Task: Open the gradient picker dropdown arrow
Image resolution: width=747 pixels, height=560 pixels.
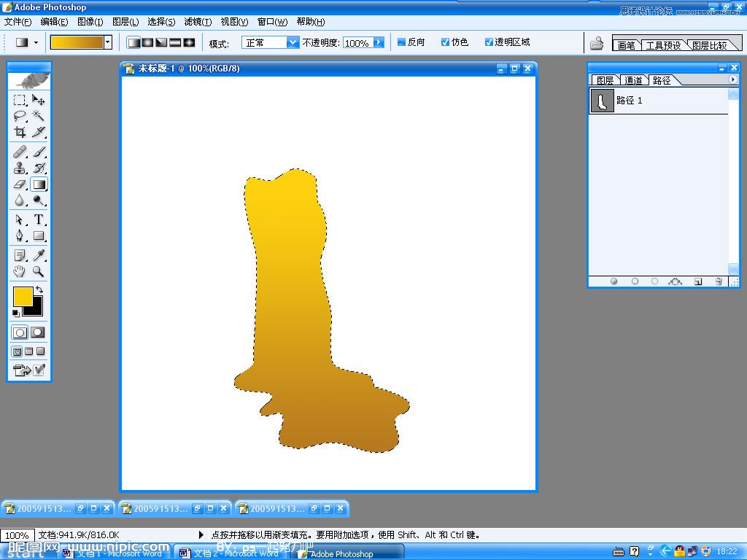Action: (108, 42)
